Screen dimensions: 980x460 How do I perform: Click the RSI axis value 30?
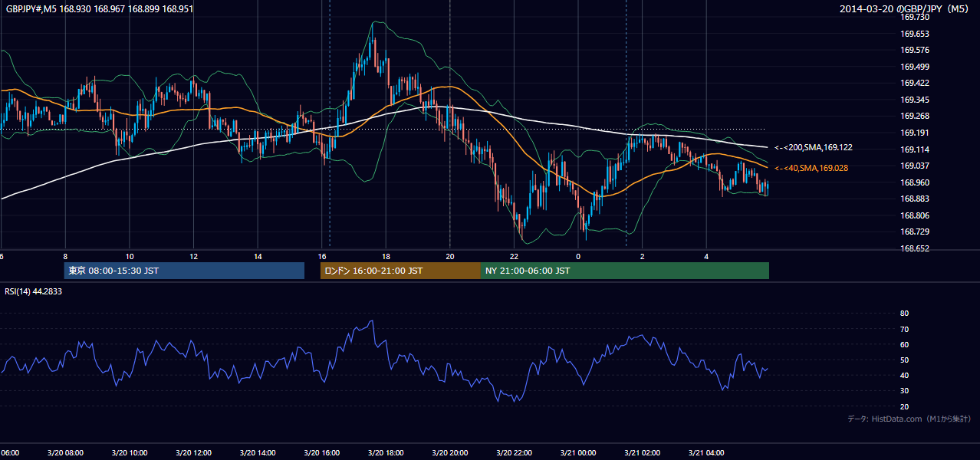[904, 391]
